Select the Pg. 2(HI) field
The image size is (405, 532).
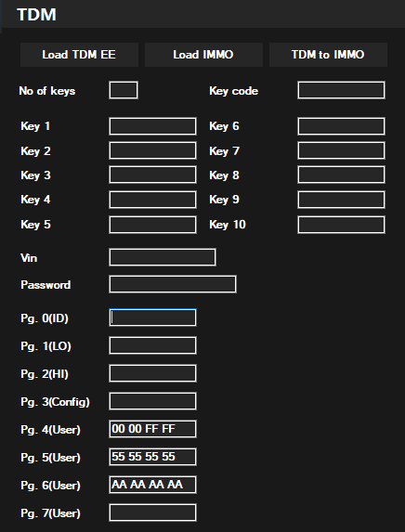pyautogui.click(x=152, y=373)
